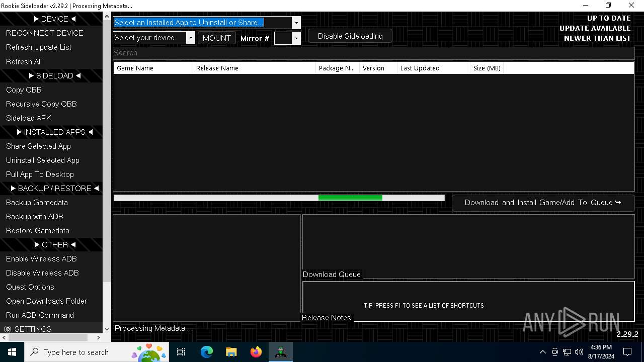Open Downloads Folder entry
Screen dimensions: 644x362
pos(46,301)
